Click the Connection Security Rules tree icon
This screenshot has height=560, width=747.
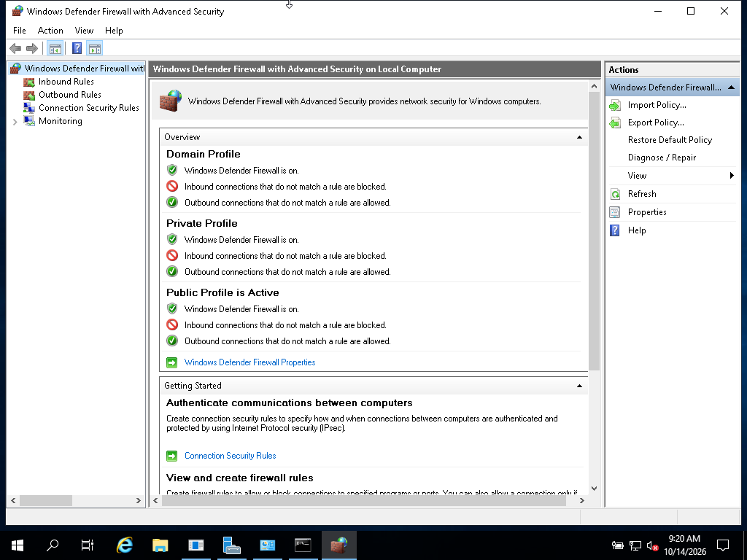click(x=29, y=108)
